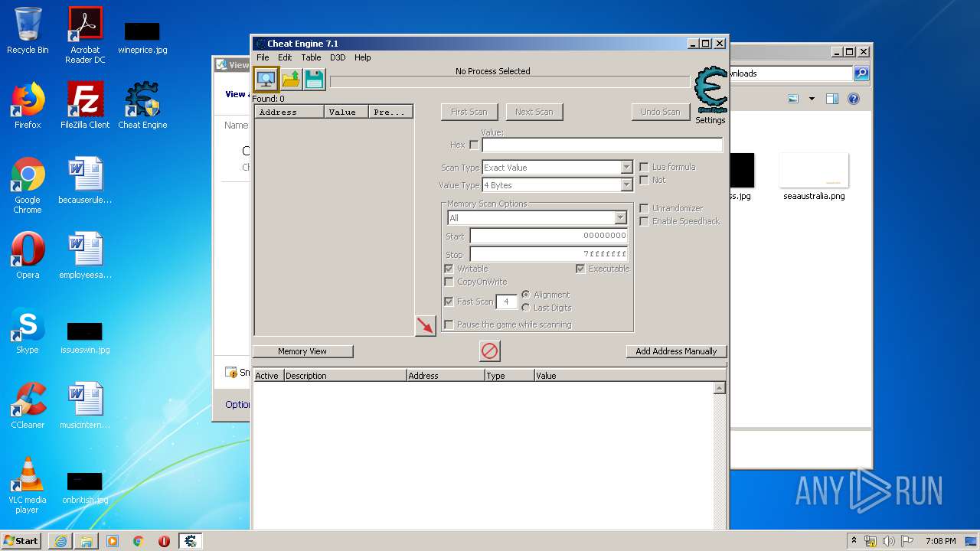The image size is (980, 551).
Task: Open the Help menu
Action: [363, 57]
